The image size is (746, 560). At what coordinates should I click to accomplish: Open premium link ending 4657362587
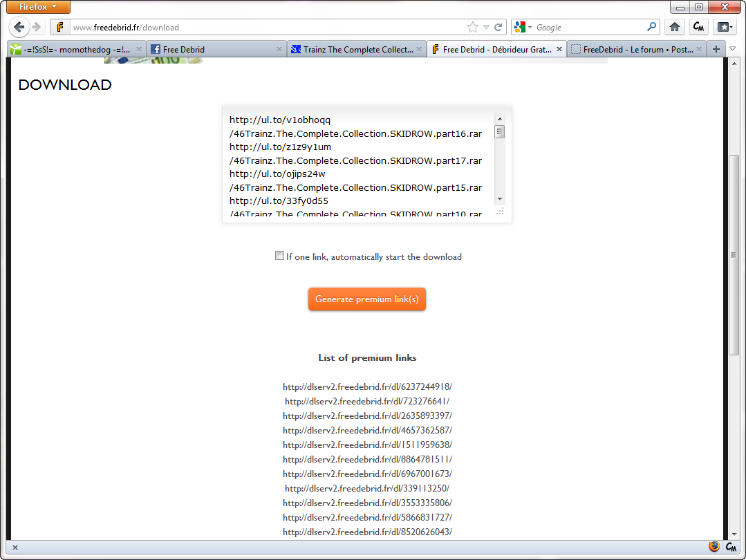(x=367, y=431)
